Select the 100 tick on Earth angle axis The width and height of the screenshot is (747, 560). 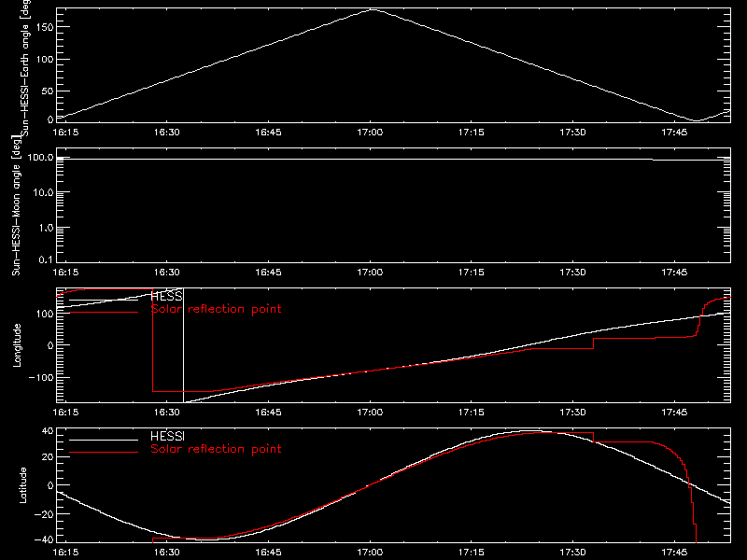[45, 60]
